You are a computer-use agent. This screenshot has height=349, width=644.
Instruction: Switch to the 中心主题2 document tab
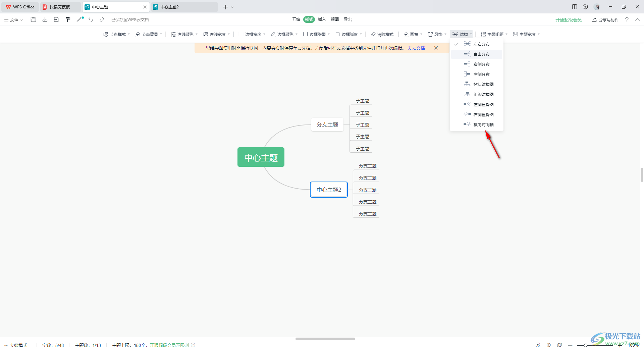[184, 7]
